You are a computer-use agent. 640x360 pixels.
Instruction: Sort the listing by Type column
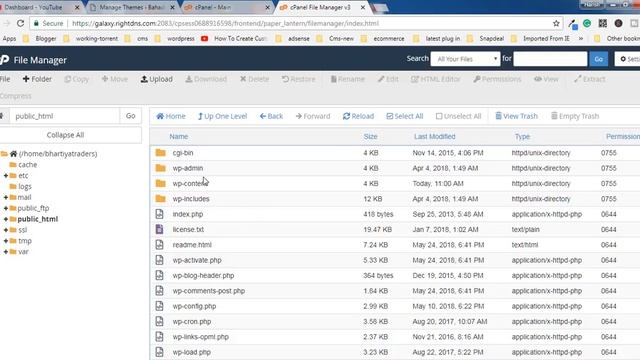click(x=522, y=137)
